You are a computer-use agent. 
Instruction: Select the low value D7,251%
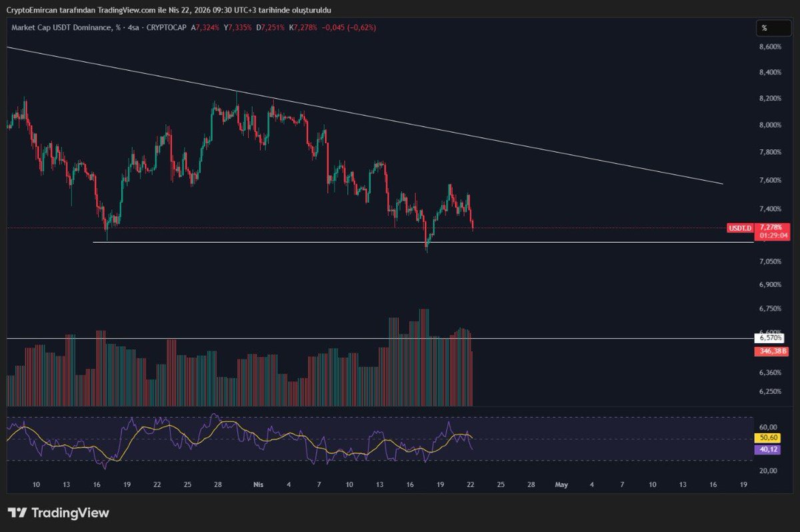pos(270,28)
